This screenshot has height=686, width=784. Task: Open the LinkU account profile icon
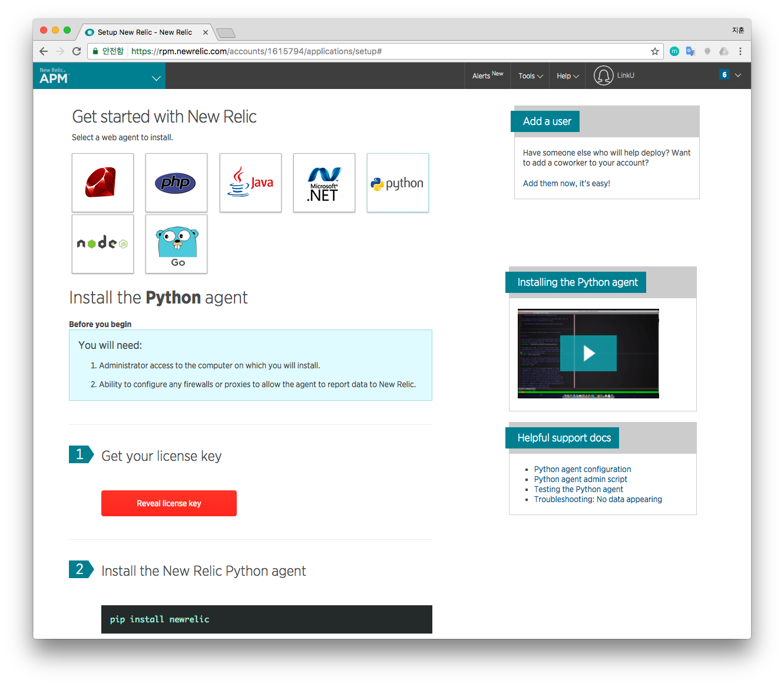tap(603, 75)
